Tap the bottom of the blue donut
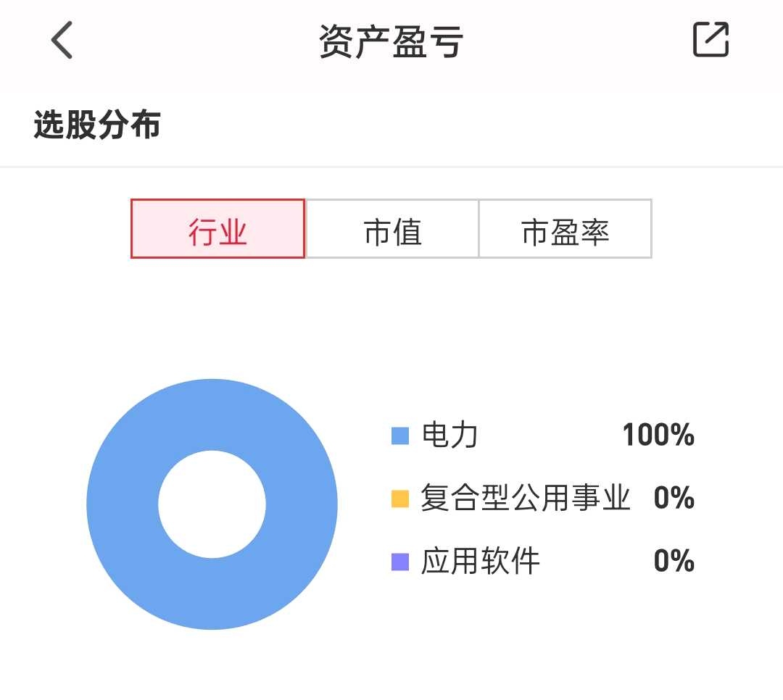This screenshot has height=700, width=783. (212, 594)
